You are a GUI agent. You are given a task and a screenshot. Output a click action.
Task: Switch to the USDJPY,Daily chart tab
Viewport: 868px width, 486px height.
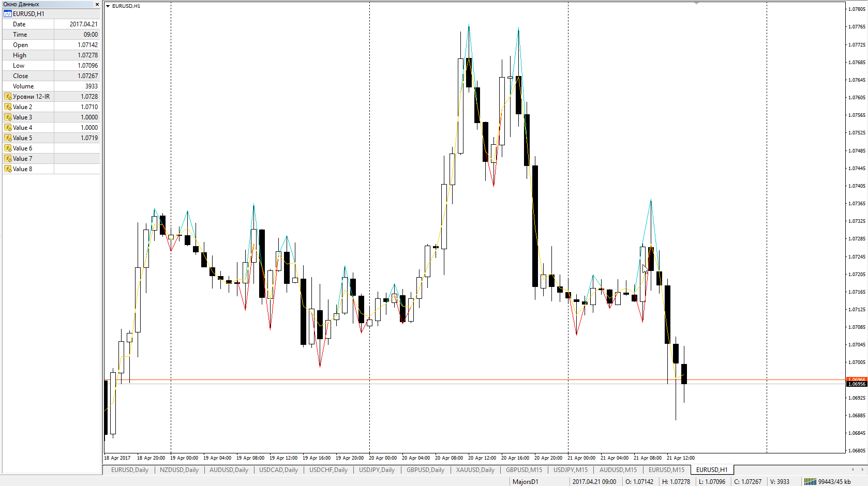pyautogui.click(x=377, y=470)
